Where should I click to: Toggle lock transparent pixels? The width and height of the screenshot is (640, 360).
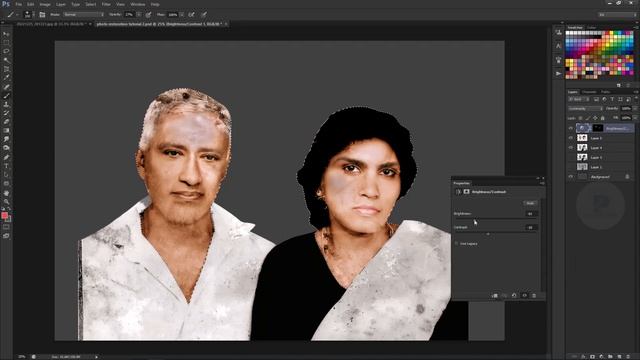(x=580, y=118)
